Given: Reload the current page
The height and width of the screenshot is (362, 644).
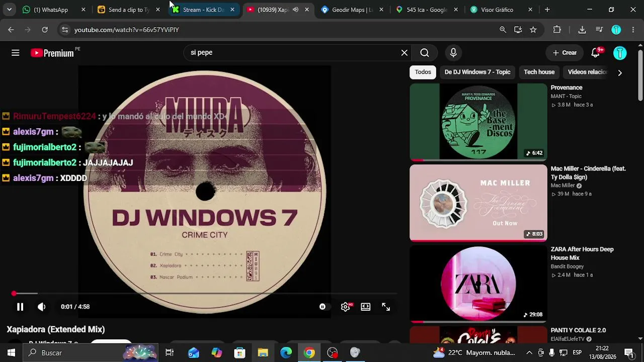Looking at the screenshot, I should point(45,30).
